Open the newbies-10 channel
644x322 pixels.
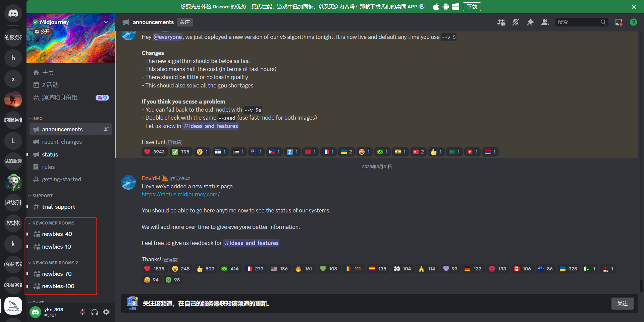[71, 247]
